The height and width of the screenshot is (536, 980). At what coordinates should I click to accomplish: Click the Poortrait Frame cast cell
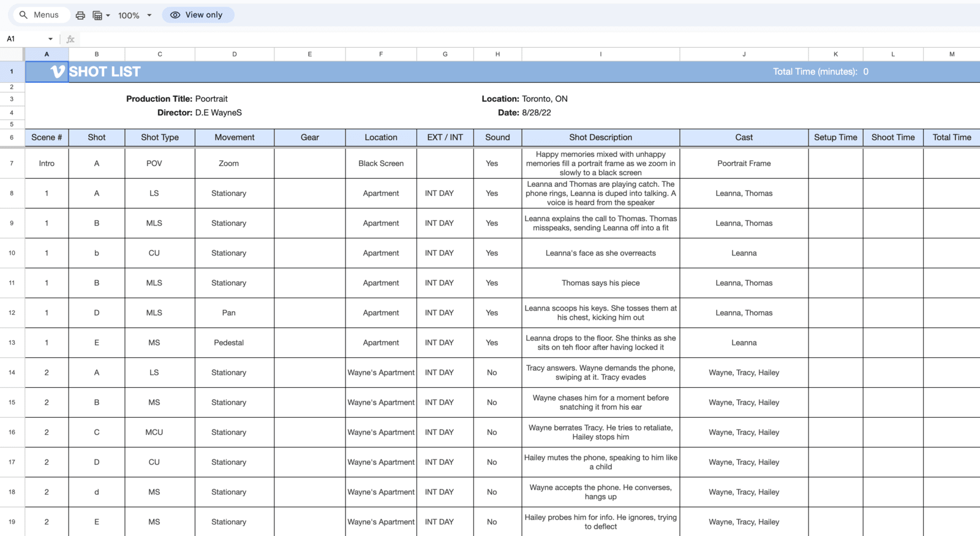tap(744, 164)
